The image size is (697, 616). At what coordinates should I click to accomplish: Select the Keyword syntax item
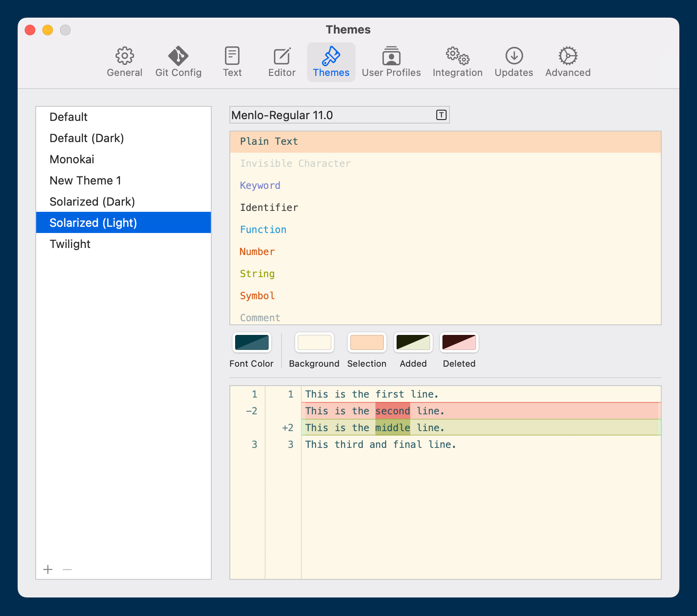coord(260,185)
